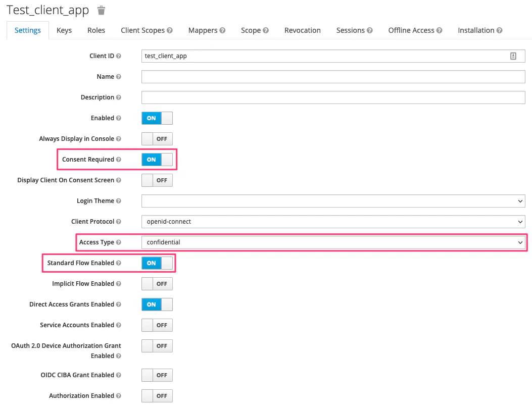Click help icon beside Direct Access Grants Enabled
This screenshot has height=408, width=532.
pyautogui.click(x=118, y=304)
